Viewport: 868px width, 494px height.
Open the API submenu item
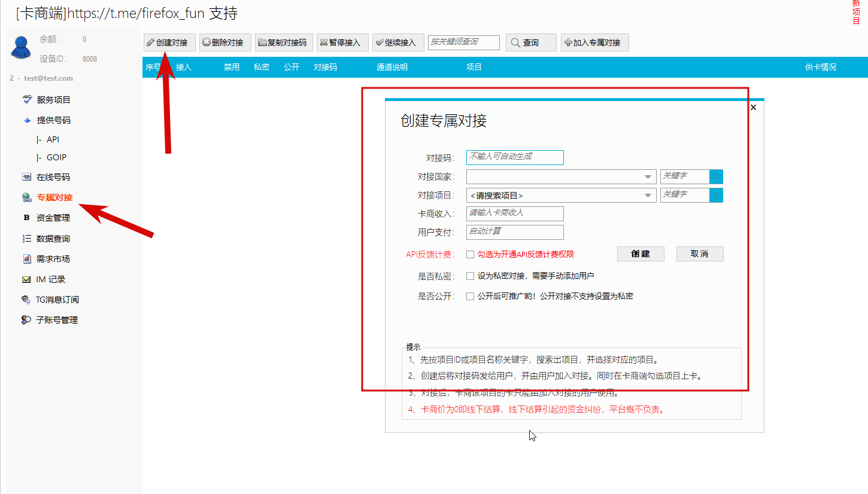53,139
